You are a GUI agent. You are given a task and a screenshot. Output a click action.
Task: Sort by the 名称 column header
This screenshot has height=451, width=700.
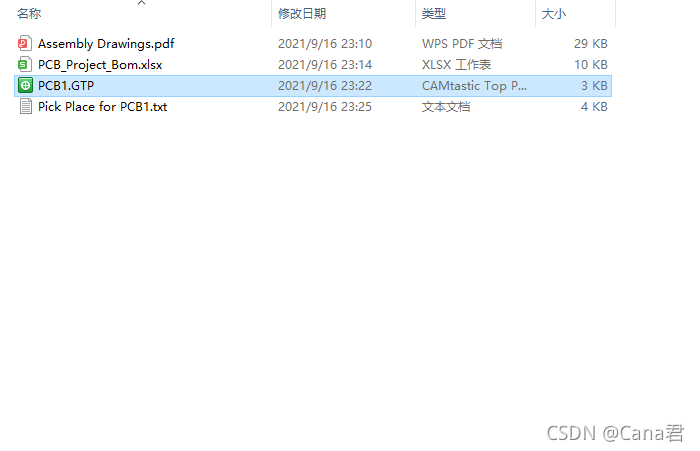(x=29, y=14)
